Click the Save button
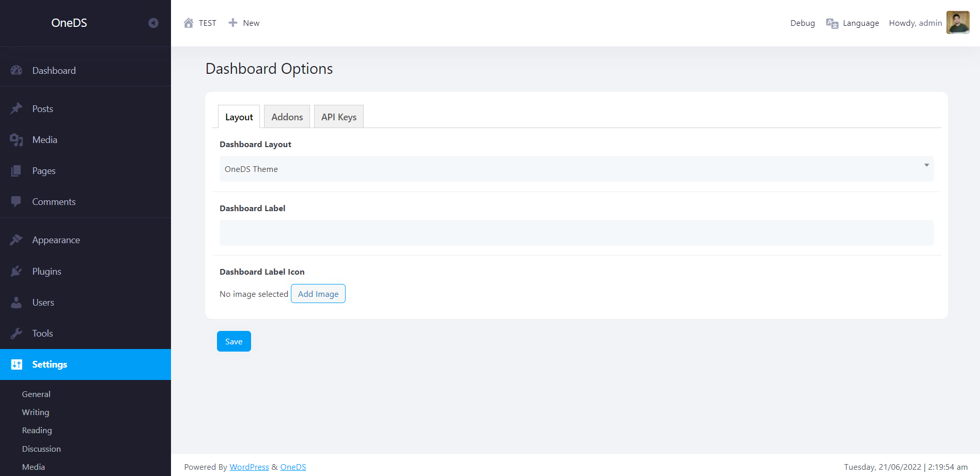980x476 pixels. point(234,341)
